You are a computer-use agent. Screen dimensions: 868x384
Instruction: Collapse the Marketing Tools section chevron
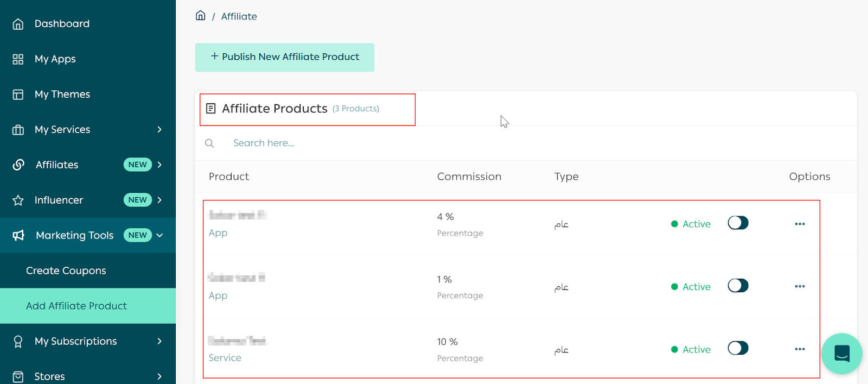[x=159, y=235]
